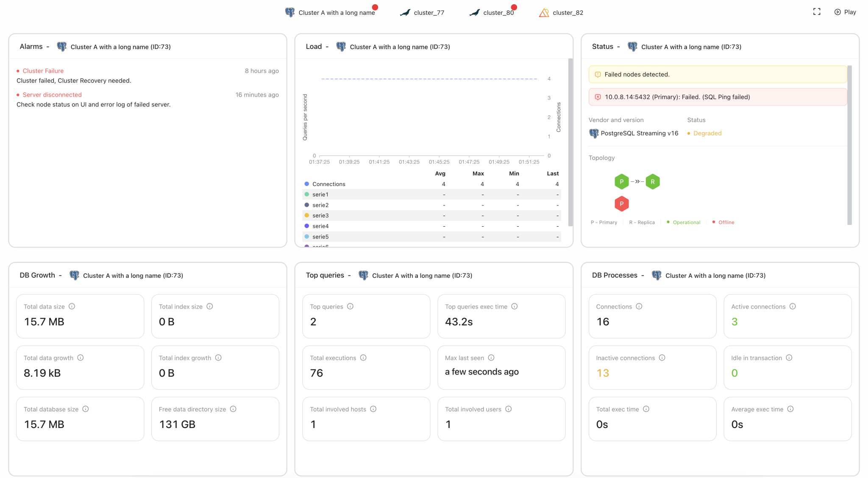Toggle serie3 visibility in the Load chart
Image resolution: width=868 pixels, height=478 pixels.
coord(320,215)
